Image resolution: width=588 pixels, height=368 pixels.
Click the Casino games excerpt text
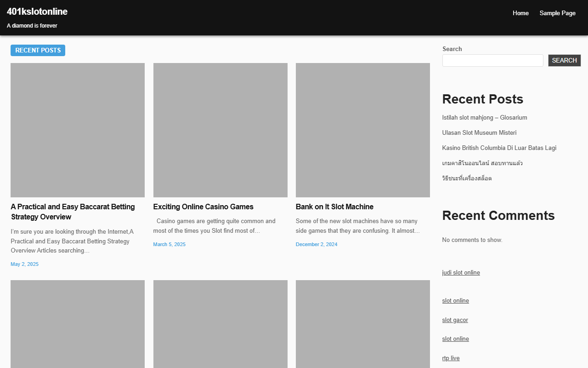(x=215, y=226)
